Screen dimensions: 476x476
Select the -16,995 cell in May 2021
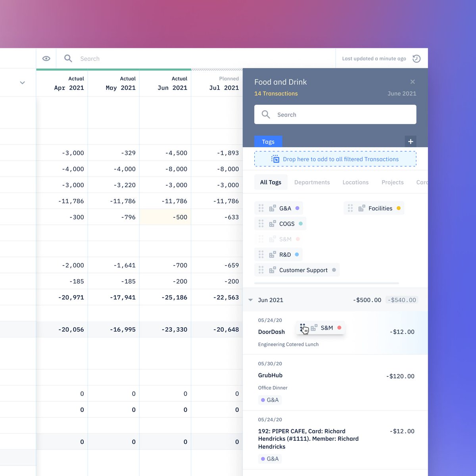point(114,329)
